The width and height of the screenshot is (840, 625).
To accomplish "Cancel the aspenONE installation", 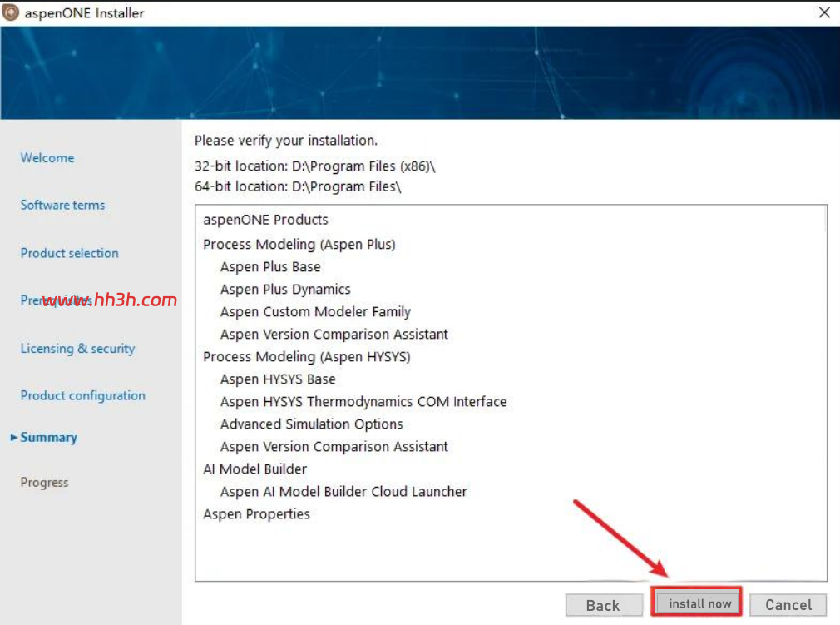I will pyautogui.click(x=788, y=605).
